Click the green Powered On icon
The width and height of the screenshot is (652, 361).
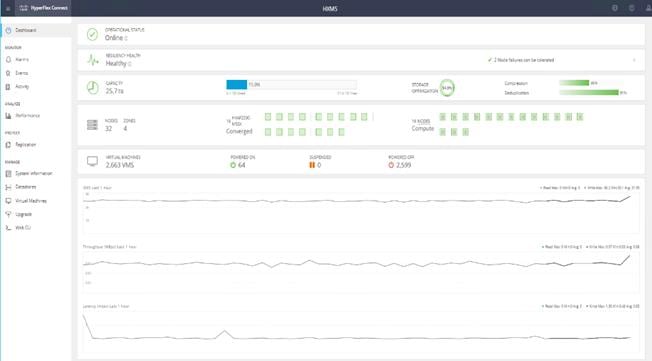tap(233, 165)
